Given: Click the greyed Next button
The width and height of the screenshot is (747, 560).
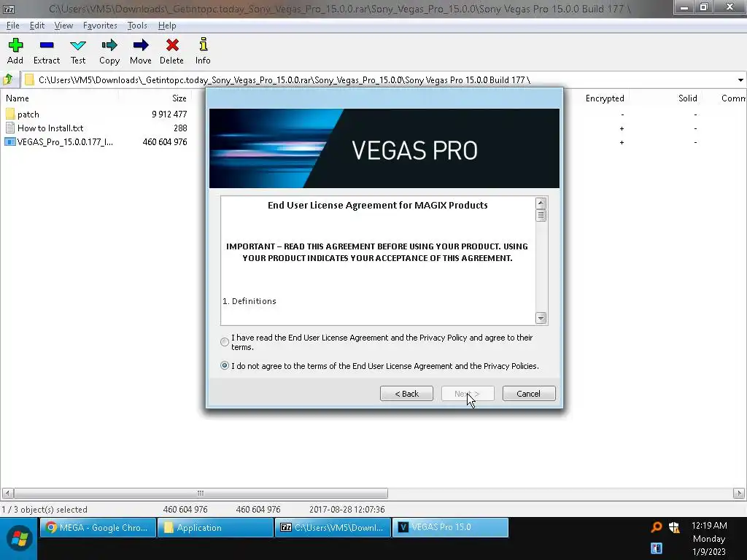Looking at the screenshot, I should click(x=468, y=393).
